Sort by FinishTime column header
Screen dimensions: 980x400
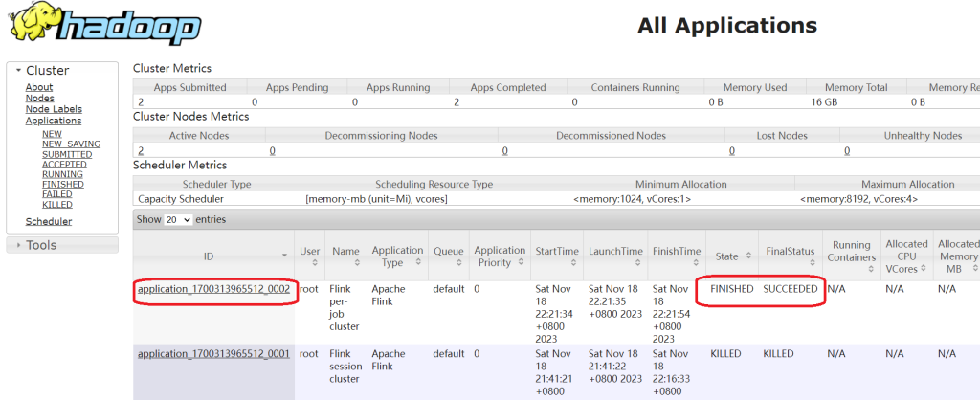(677, 256)
